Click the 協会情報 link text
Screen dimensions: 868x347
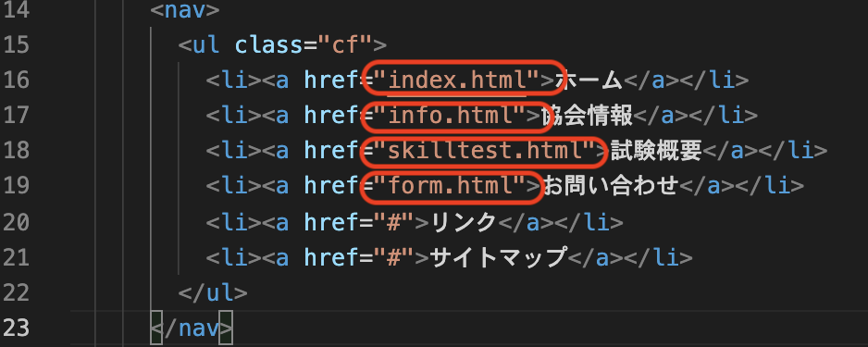587,116
